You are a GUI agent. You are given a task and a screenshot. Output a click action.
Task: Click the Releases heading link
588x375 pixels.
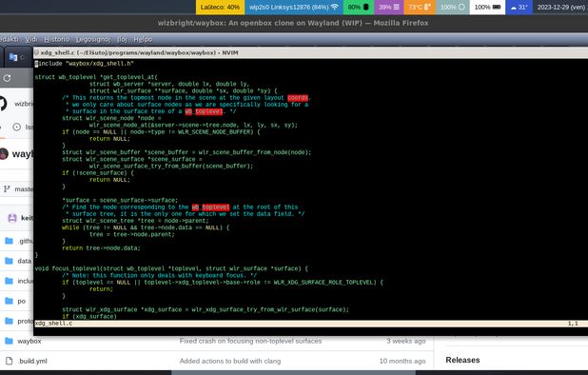pyautogui.click(x=462, y=360)
